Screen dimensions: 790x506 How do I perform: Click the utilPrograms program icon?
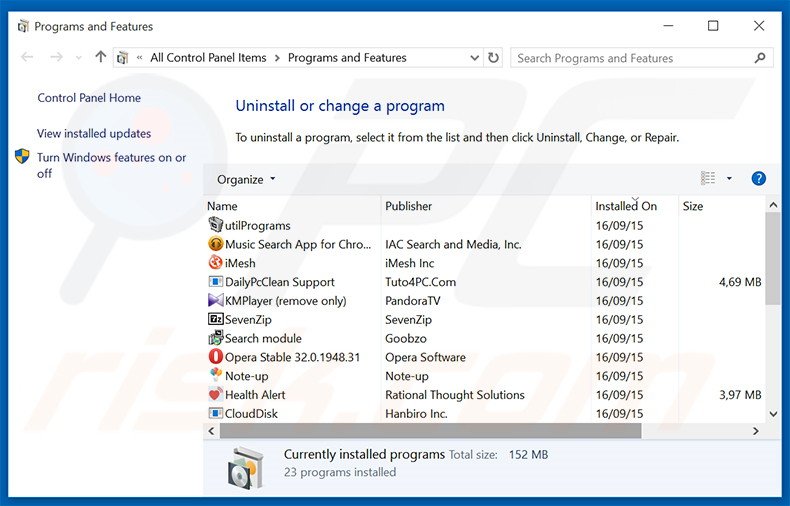point(216,225)
